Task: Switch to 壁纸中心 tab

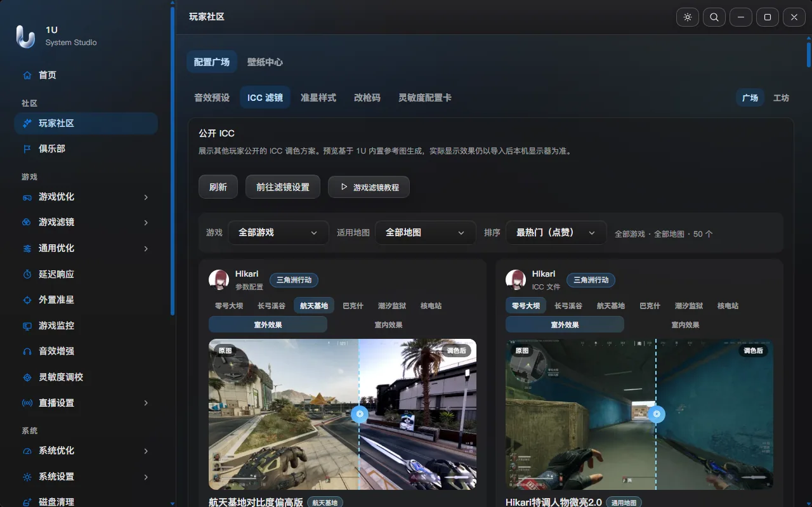Action: [x=265, y=62]
